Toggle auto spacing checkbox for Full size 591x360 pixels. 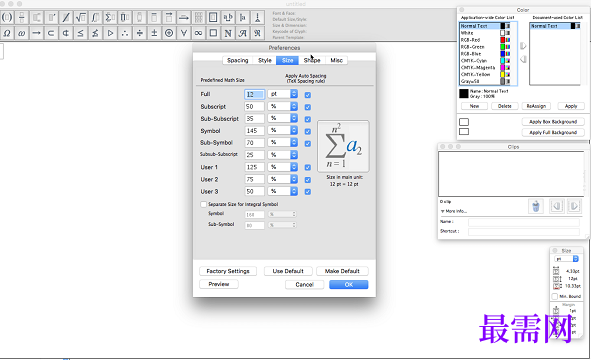[x=308, y=95]
